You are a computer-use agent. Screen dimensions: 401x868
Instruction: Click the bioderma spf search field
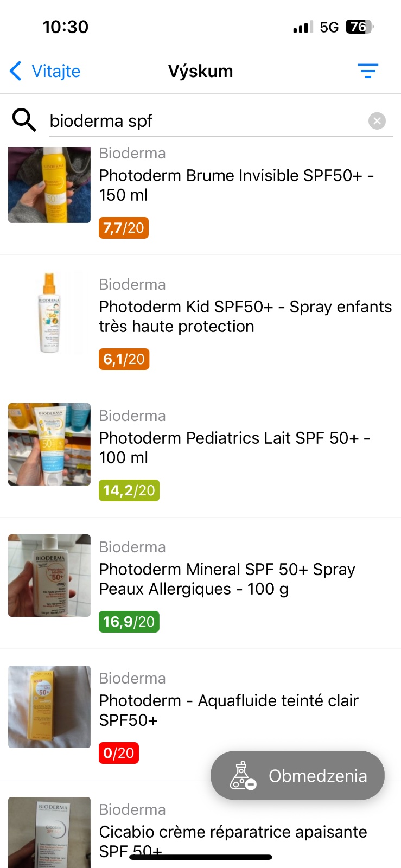coord(206,120)
